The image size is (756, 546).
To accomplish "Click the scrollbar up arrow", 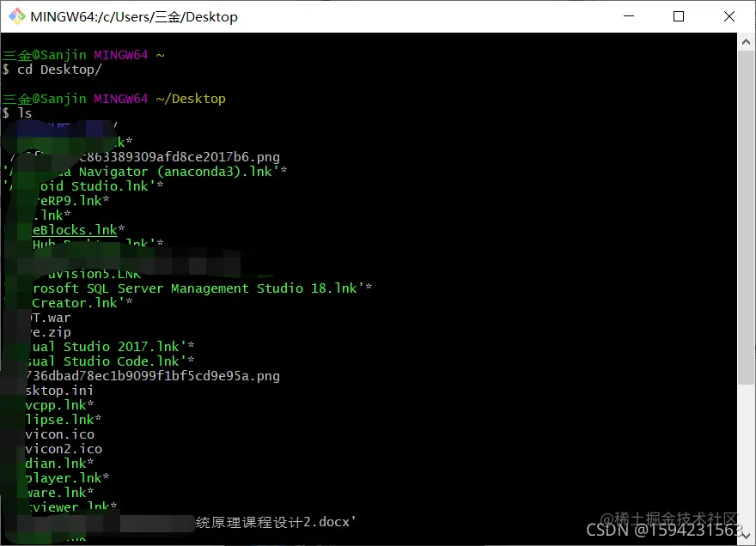I will coord(746,42).
